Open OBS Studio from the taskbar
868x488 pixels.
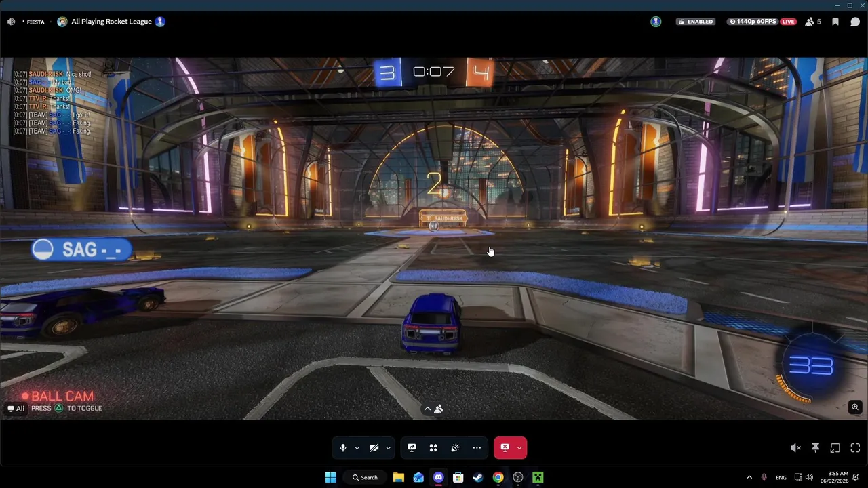[518, 477]
